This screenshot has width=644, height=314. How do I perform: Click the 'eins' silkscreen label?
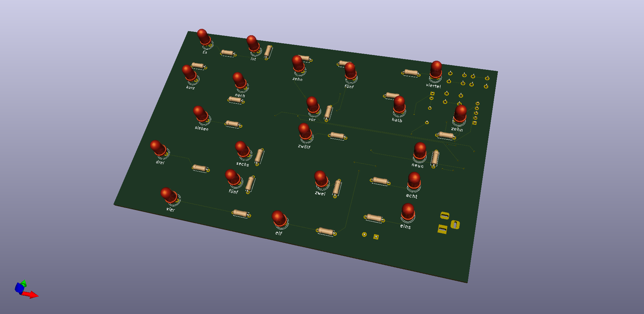click(405, 226)
